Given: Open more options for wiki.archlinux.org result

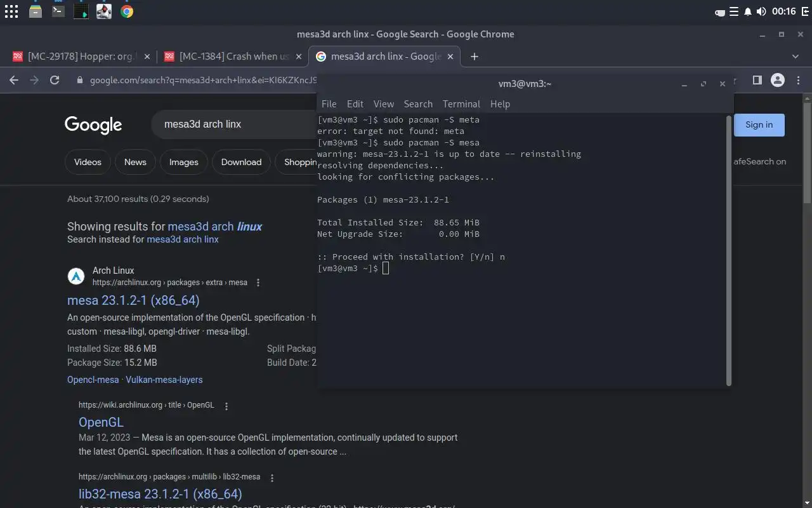Looking at the screenshot, I should [x=226, y=406].
